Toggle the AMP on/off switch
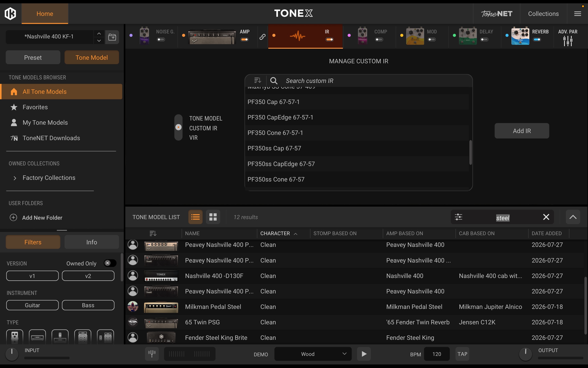This screenshot has height=368, width=588. tap(245, 39)
